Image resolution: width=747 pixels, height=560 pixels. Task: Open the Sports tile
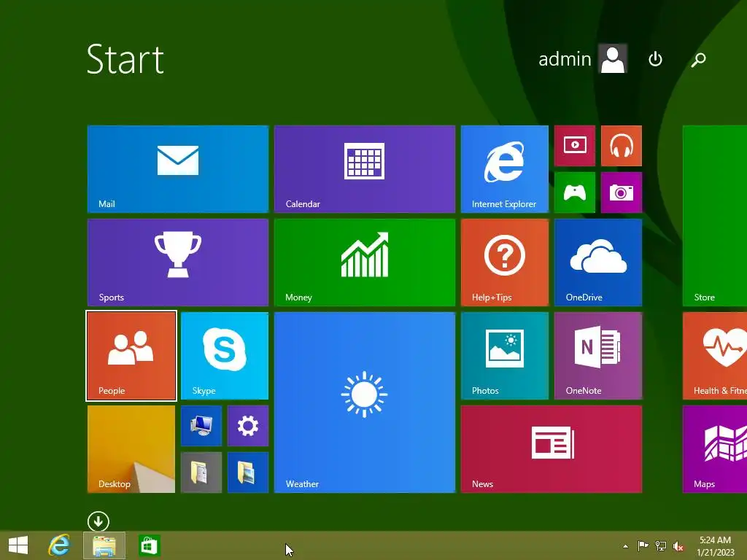178,262
